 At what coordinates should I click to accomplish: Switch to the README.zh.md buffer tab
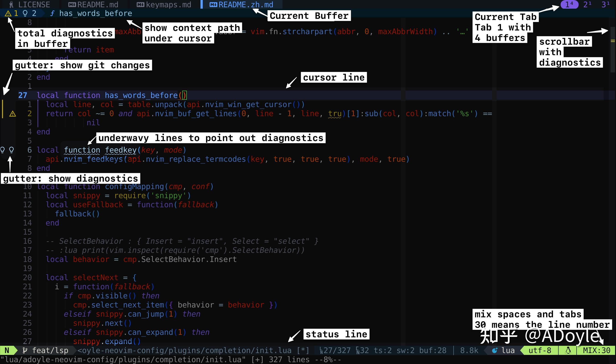point(245,4)
